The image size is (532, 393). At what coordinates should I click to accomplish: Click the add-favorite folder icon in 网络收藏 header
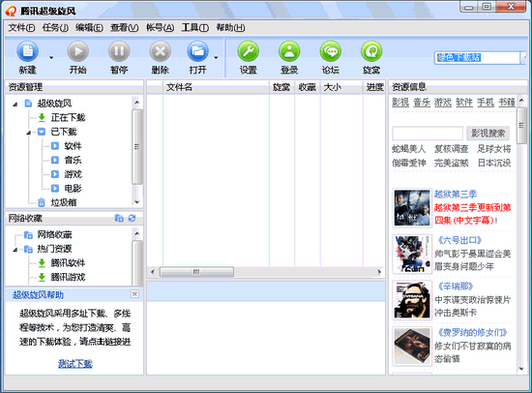point(119,219)
